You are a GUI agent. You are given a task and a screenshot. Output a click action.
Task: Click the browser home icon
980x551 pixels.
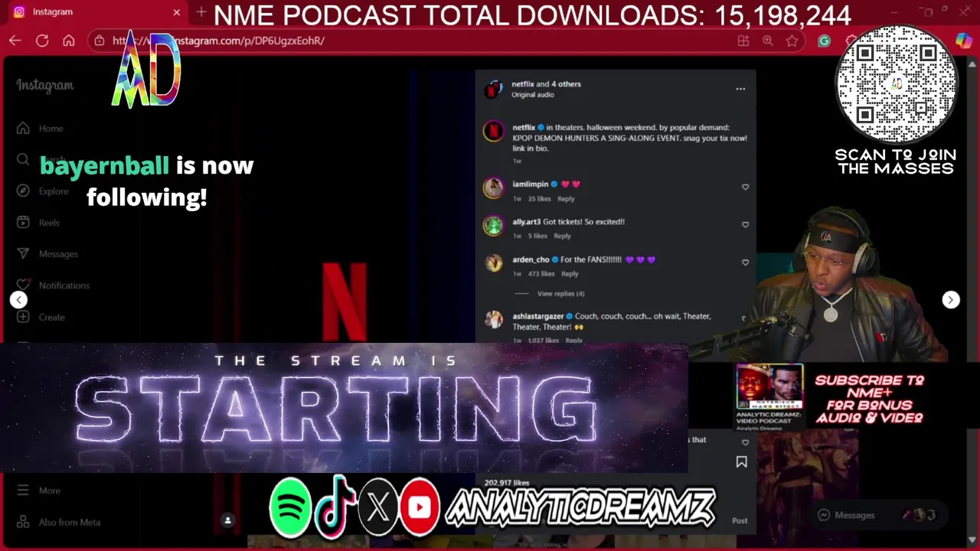69,41
